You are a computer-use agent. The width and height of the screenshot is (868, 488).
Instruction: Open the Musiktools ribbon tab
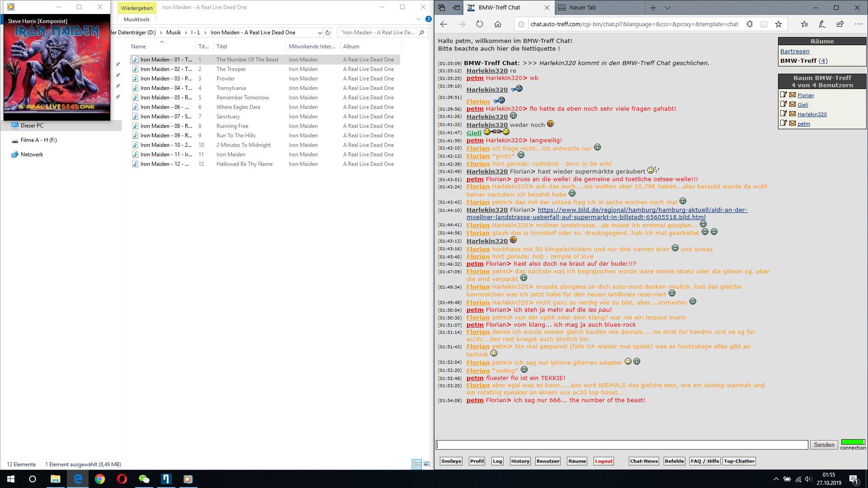(x=137, y=19)
